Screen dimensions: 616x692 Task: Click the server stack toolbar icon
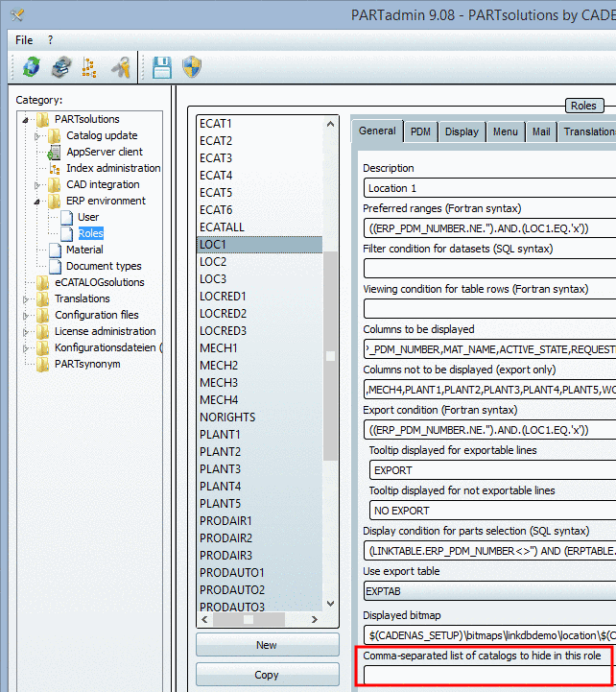click(x=61, y=67)
